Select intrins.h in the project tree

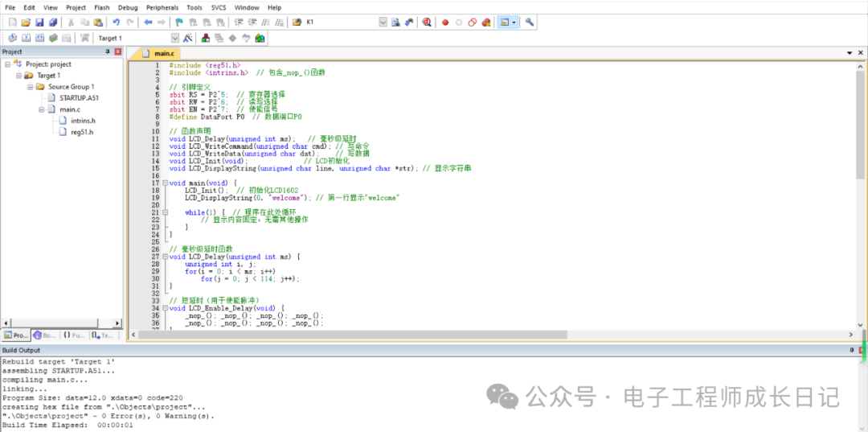point(77,121)
